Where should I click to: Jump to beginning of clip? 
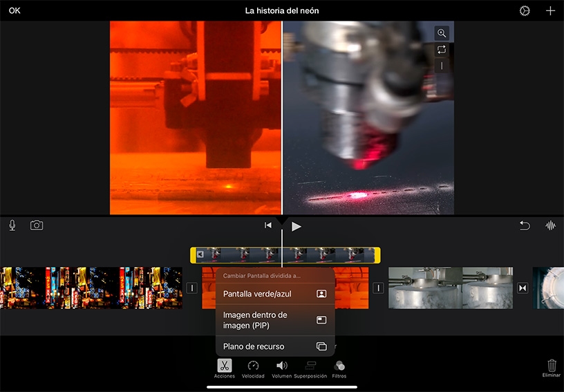pos(268,225)
